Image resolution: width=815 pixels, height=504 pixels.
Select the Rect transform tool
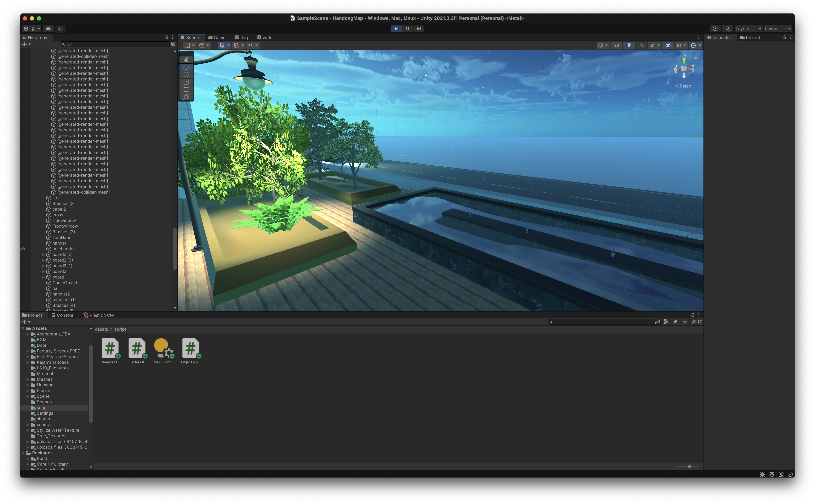186,89
